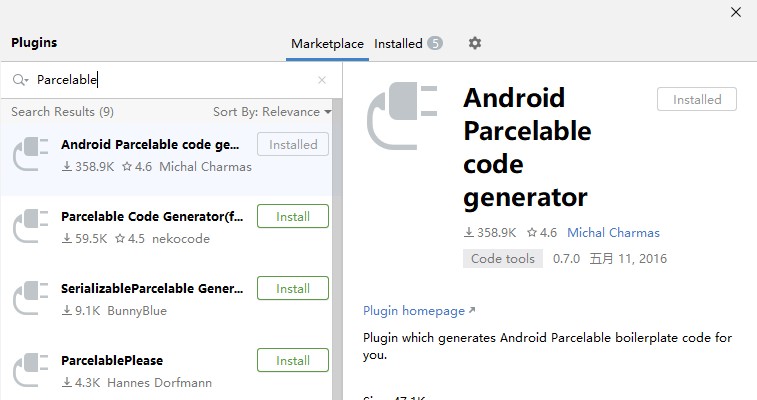This screenshot has height=400, width=757.
Task: Click the 4.3K downloads count
Action: point(81,383)
